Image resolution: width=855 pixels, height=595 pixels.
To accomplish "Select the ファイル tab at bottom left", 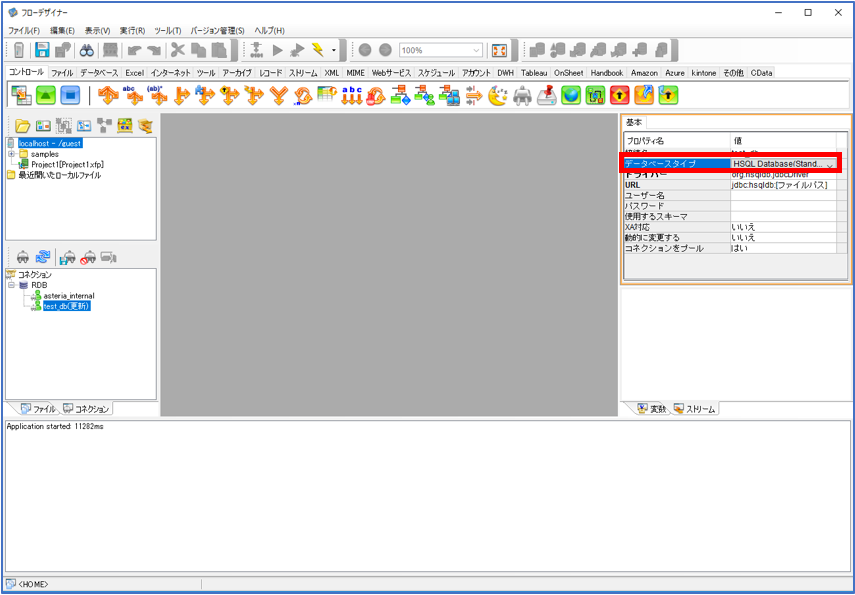I will (x=38, y=408).
